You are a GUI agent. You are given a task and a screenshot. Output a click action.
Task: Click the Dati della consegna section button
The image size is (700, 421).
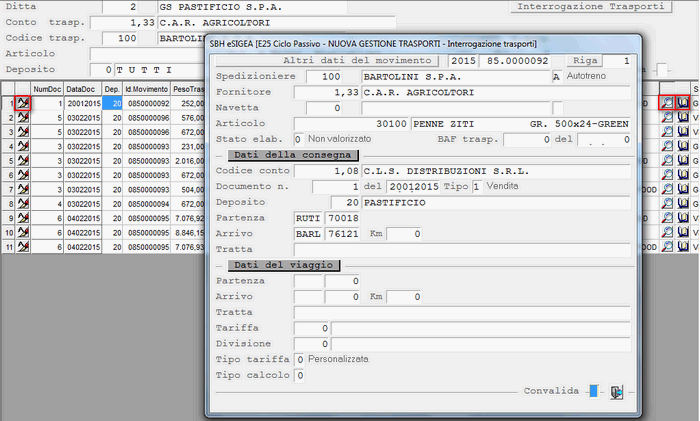coord(293,155)
